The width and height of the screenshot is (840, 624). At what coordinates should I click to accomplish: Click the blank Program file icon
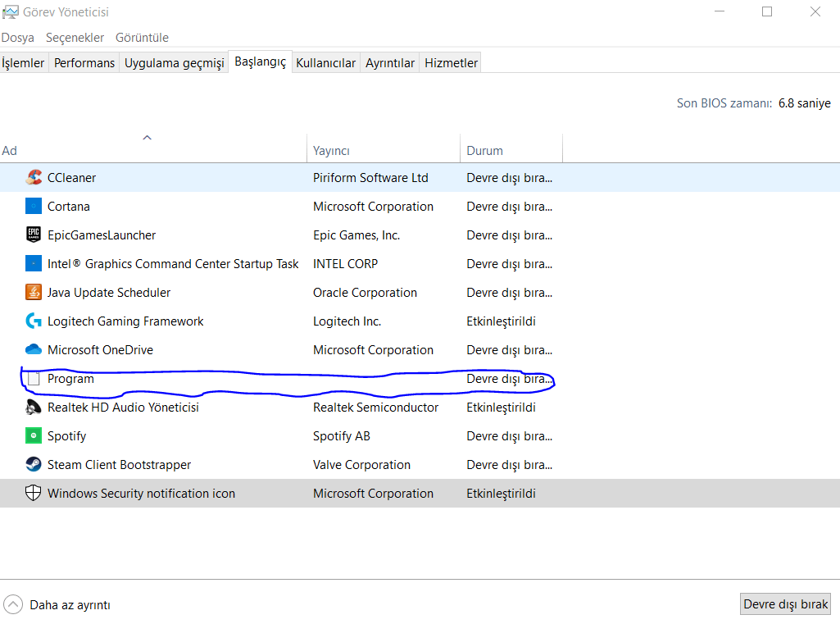pyautogui.click(x=34, y=379)
